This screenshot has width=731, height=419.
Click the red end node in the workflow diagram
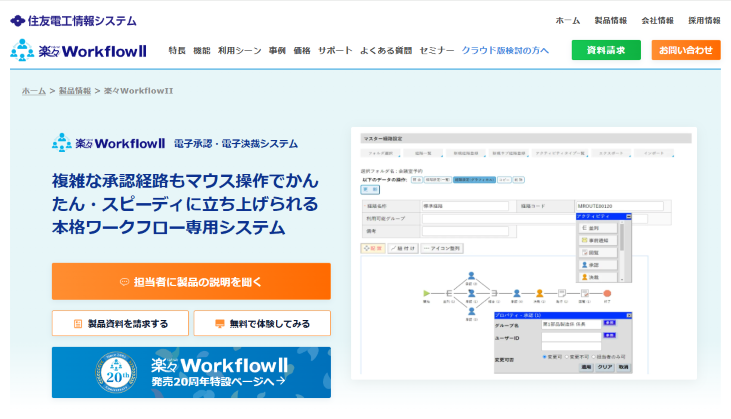coord(606,293)
